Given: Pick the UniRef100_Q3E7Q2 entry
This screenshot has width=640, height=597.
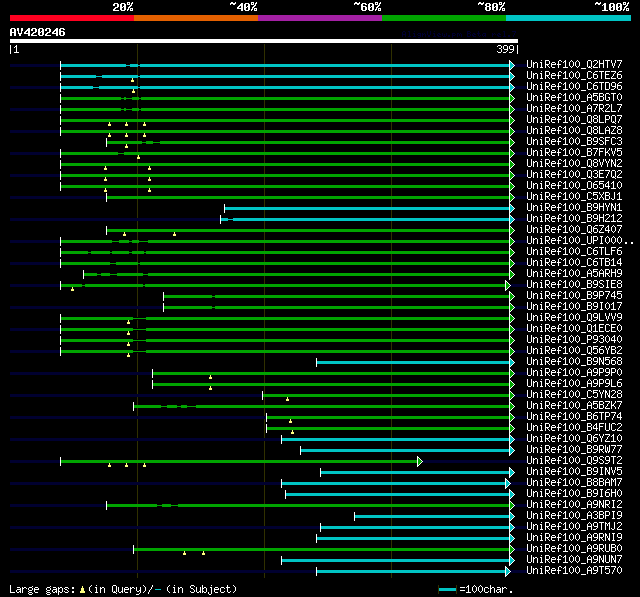Looking at the screenshot, I should [574, 175].
